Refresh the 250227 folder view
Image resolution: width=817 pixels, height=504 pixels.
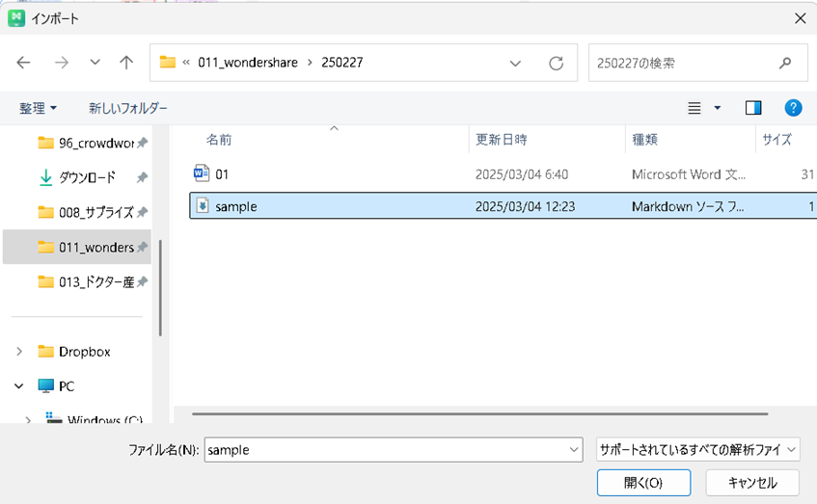(556, 64)
